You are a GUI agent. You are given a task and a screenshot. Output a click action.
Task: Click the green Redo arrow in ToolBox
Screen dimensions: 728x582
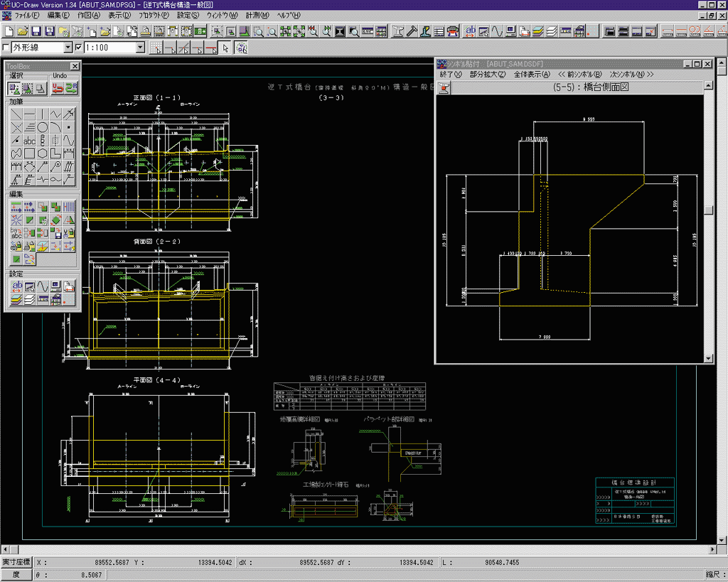70,88
